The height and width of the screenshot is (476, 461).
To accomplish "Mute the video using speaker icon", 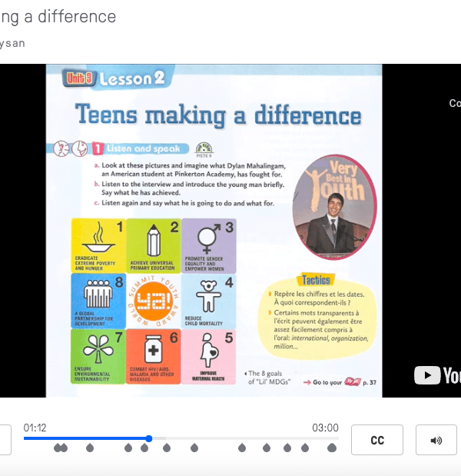I will [x=436, y=440].
